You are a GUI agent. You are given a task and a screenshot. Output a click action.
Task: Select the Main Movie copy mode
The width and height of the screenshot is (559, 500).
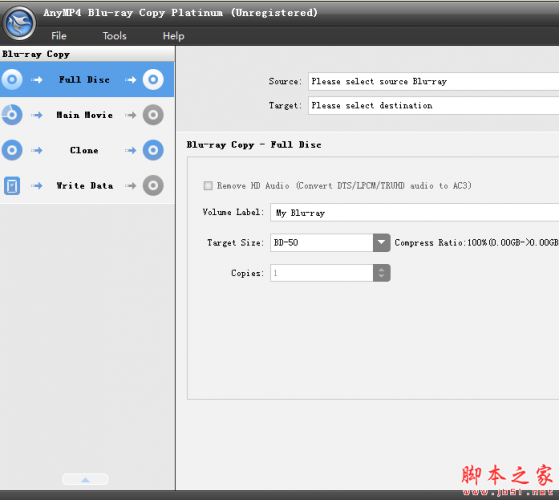coord(87,115)
